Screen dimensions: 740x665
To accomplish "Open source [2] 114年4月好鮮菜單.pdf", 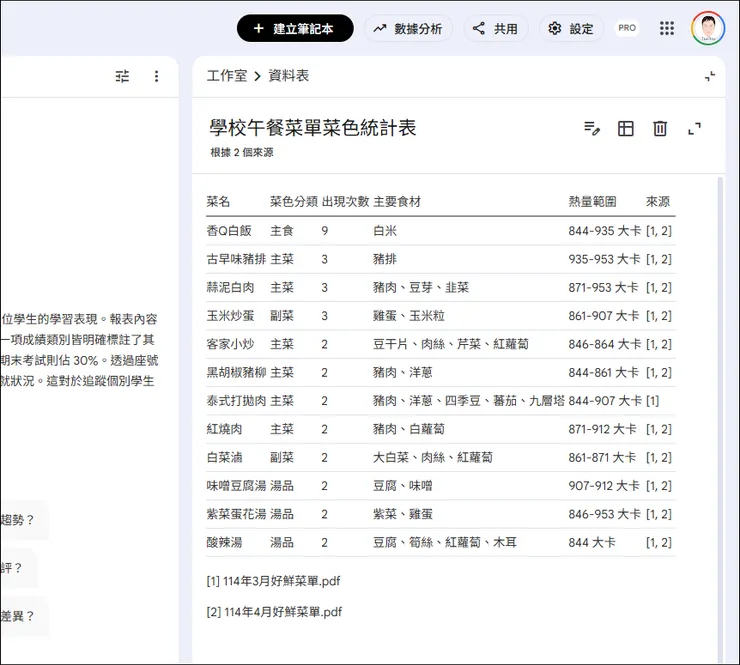I will (274, 612).
